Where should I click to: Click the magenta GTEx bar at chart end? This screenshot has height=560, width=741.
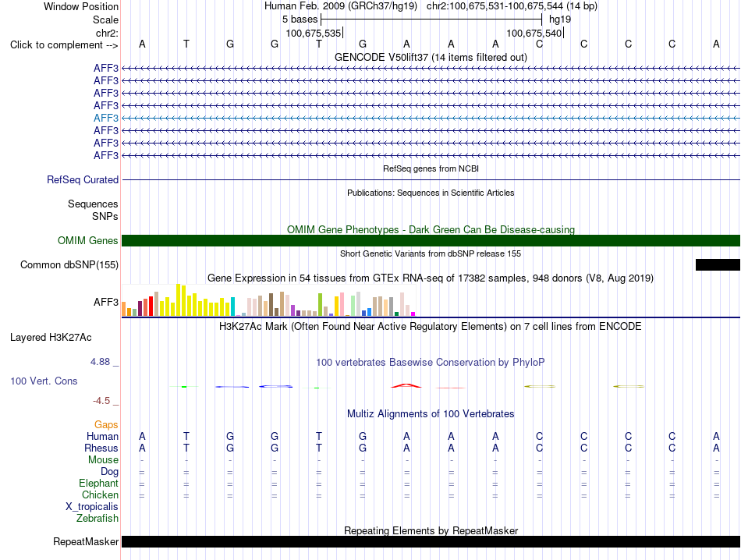(413, 314)
